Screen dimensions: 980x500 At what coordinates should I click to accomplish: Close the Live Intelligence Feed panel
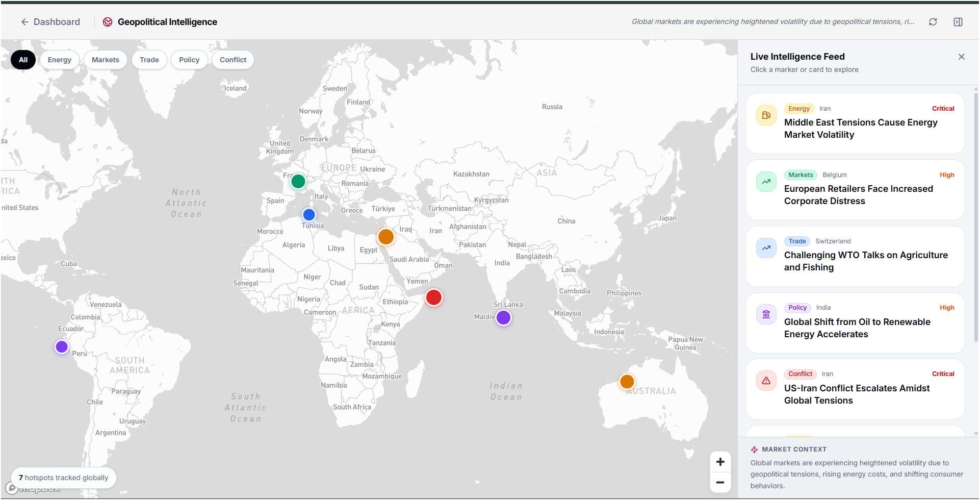pos(962,57)
